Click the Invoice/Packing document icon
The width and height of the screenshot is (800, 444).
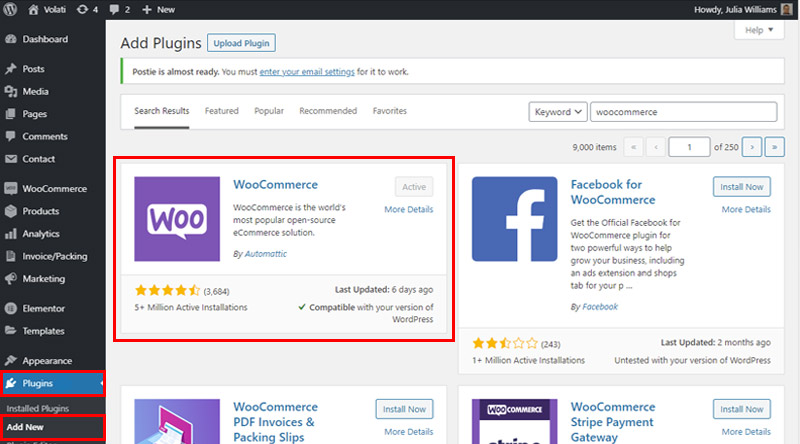[x=11, y=256]
